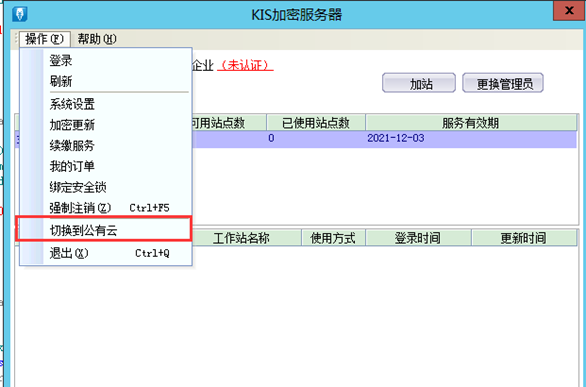The height and width of the screenshot is (387, 586).
Task: Select 登录 from the menu
Action: tap(106, 61)
